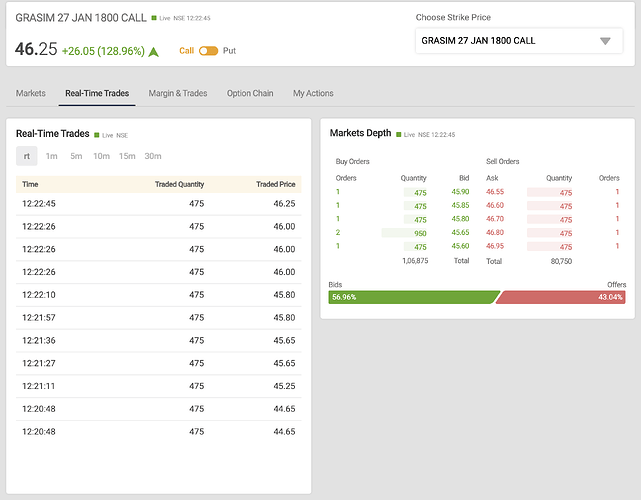Open the Option Chain tab
This screenshot has height=500, width=641.
[x=250, y=93]
